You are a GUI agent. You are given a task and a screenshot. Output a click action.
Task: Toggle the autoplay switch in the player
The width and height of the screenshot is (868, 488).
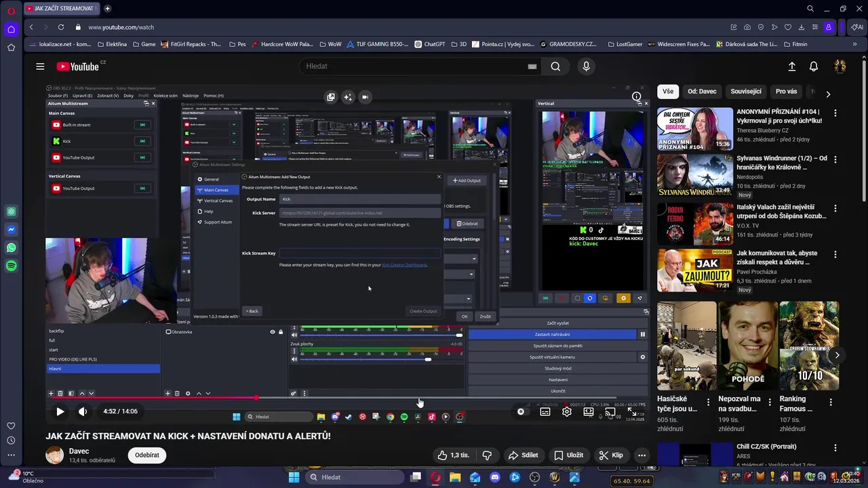521,411
